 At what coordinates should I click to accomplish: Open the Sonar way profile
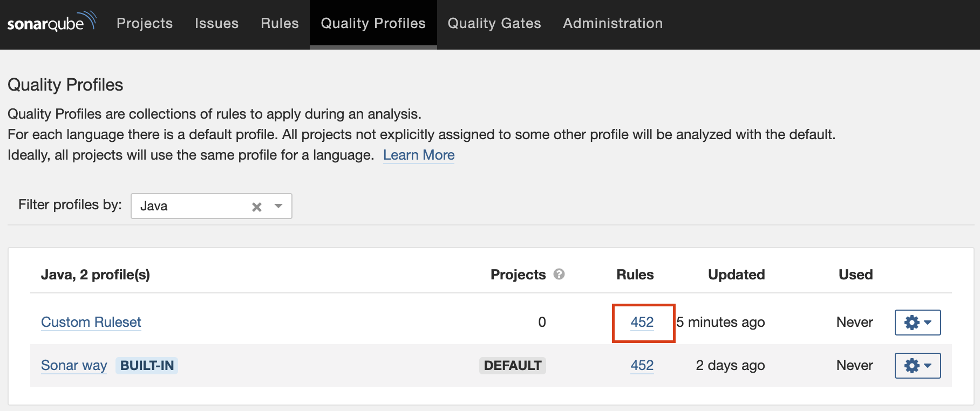click(x=74, y=365)
